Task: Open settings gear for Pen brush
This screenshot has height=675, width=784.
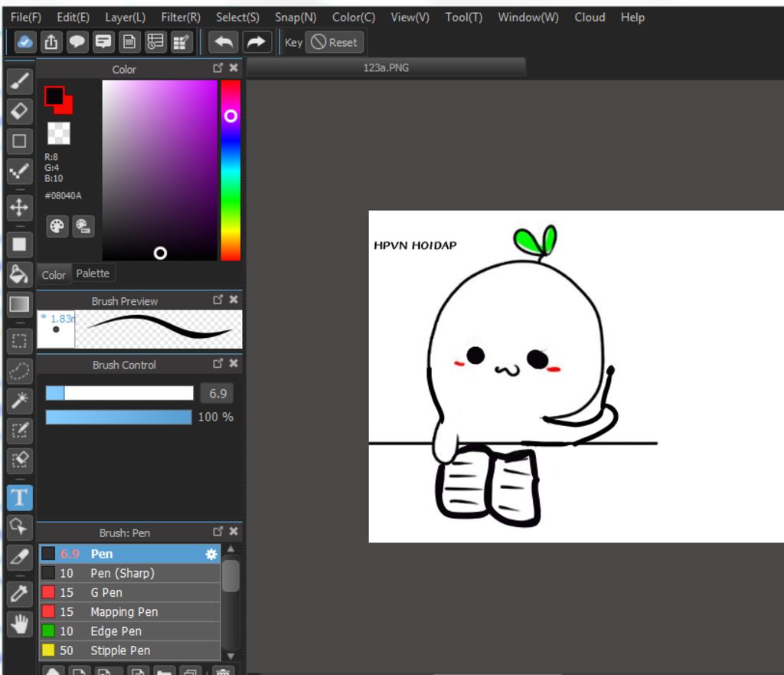Action: 211,554
